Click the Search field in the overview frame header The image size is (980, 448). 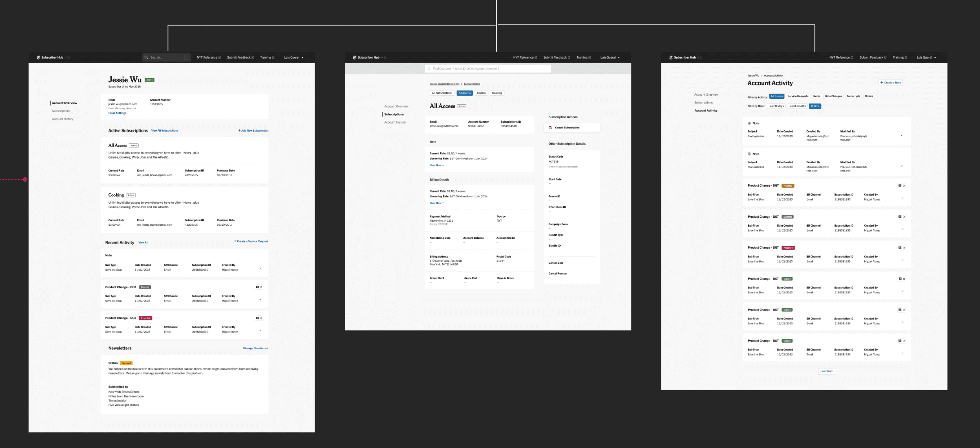pos(167,57)
